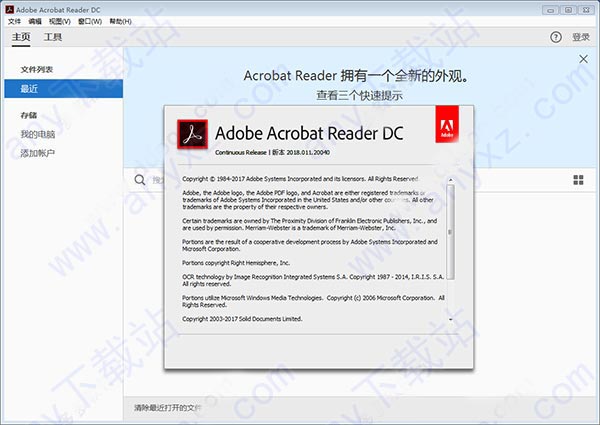Open the 窗口(W) menu
This screenshot has width=600, height=425.
point(90,21)
